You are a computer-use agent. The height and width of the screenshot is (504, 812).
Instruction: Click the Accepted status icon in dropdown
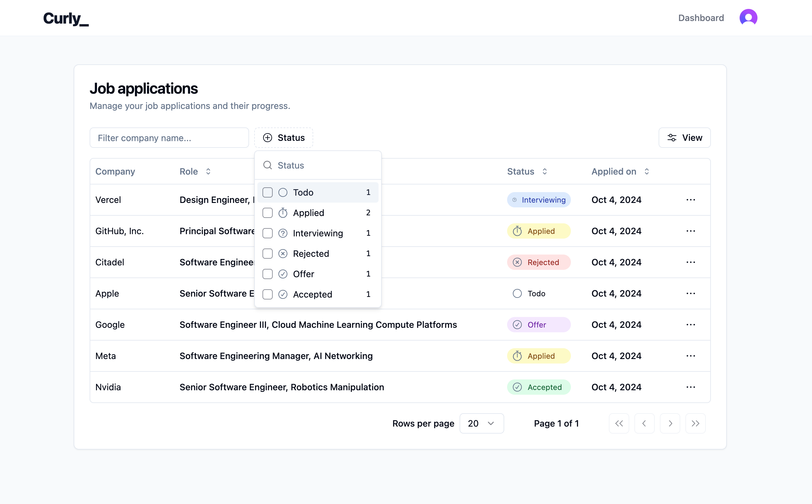(283, 294)
